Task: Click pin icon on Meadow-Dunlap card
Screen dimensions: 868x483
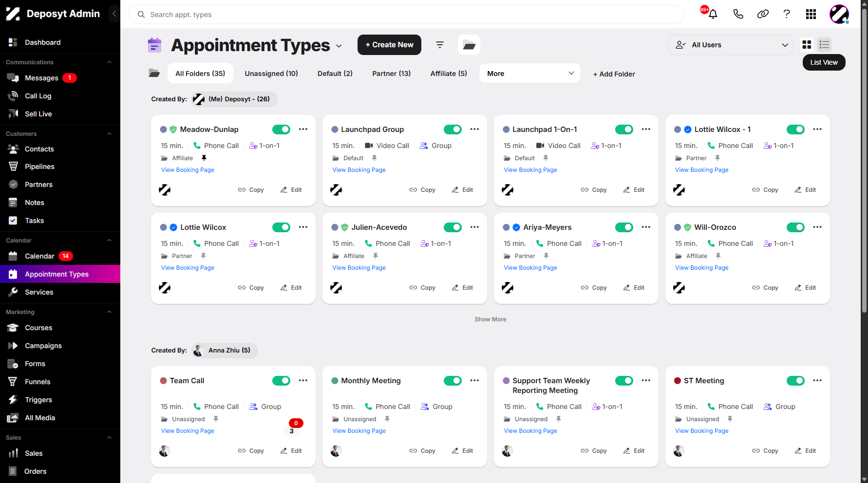Action: pos(204,158)
